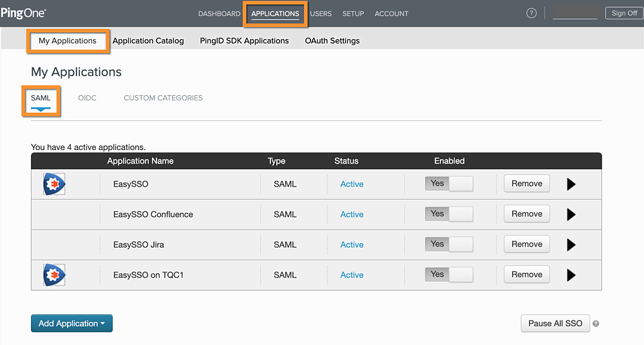Image resolution: width=644 pixels, height=345 pixels.
Task: Open the help question mark icon
Action: click(x=531, y=13)
